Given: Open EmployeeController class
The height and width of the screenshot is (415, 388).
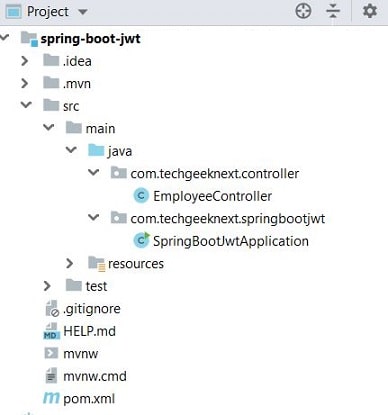Looking at the screenshot, I should pyautogui.click(x=212, y=196).
